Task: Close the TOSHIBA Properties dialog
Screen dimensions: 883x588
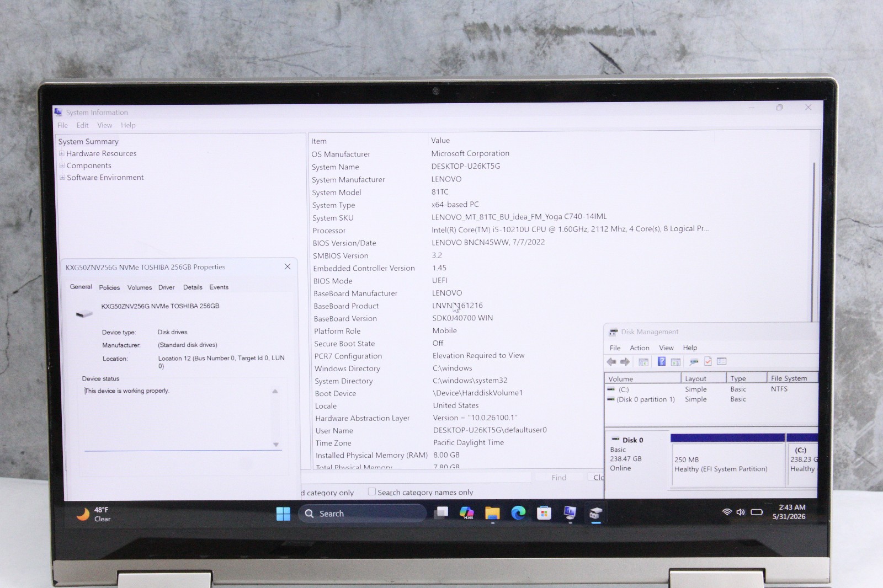Action: 288,266
